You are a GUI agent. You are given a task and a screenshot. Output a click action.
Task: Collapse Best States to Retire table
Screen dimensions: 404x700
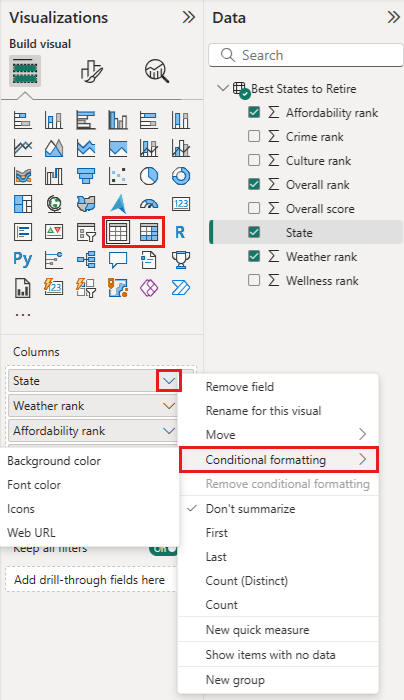point(222,88)
